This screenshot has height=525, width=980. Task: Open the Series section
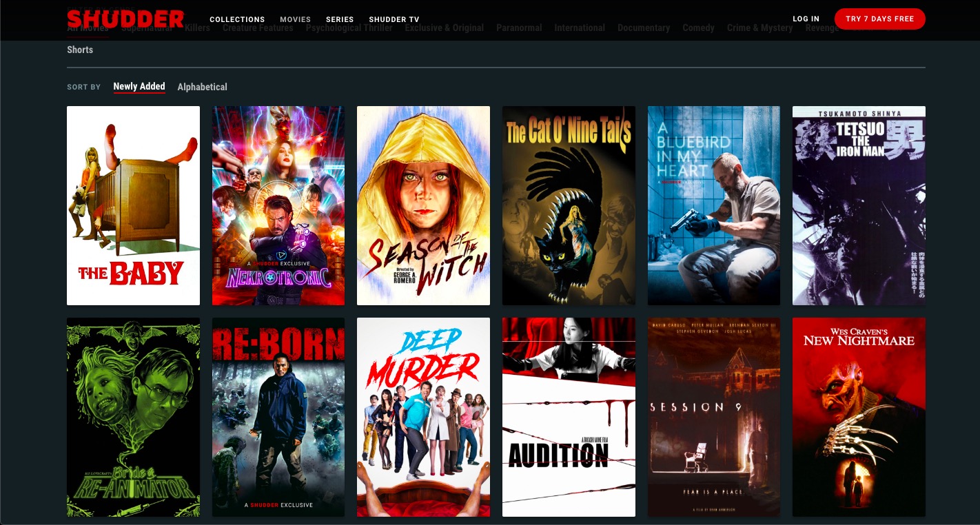coord(340,19)
